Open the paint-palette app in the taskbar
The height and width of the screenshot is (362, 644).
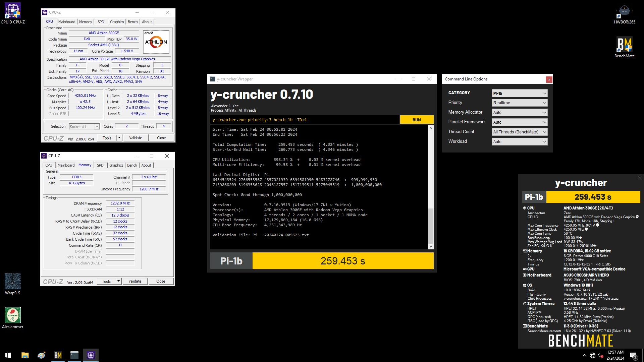(42, 355)
